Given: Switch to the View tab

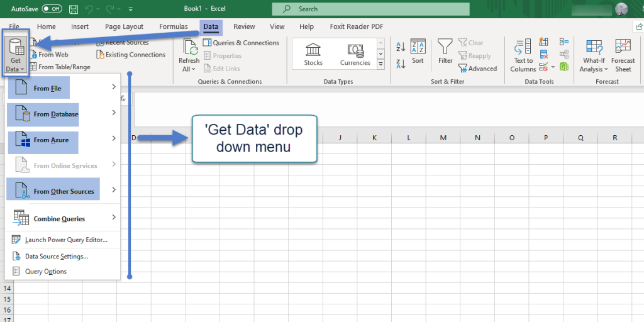Looking at the screenshot, I should pos(277,26).
